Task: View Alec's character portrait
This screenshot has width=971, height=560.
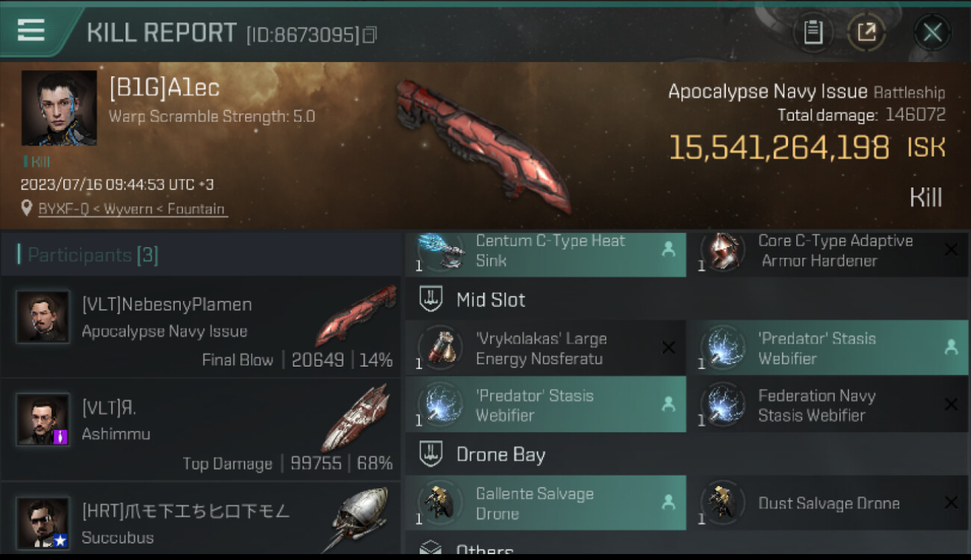Action: coord(59,108)
